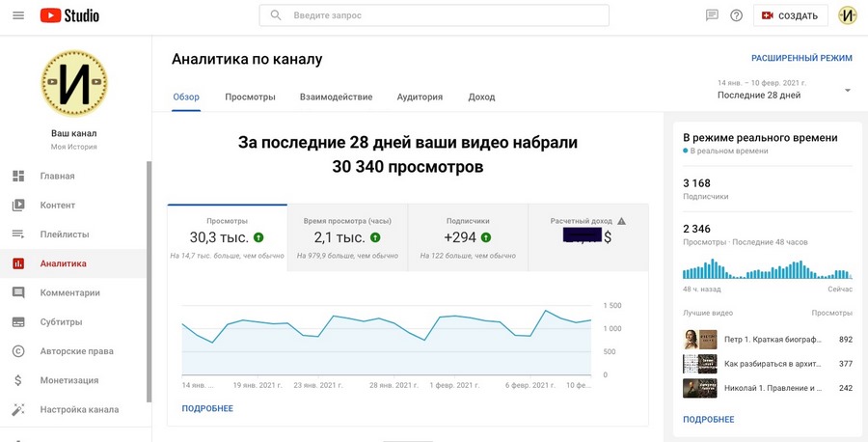868x442 pixels.
Task: Open Комментарии section in sidebar
Action: (69, 292)
